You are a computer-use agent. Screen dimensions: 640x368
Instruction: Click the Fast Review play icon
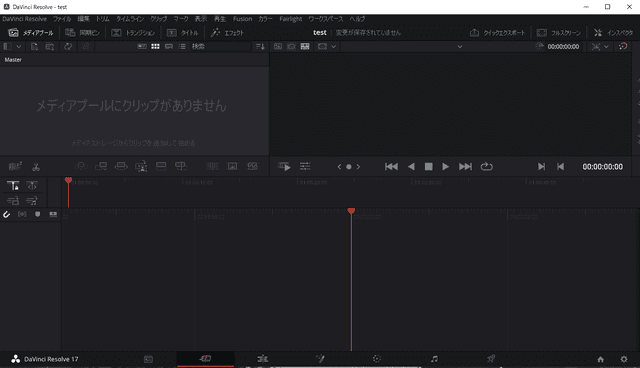[x=284, y=166]
